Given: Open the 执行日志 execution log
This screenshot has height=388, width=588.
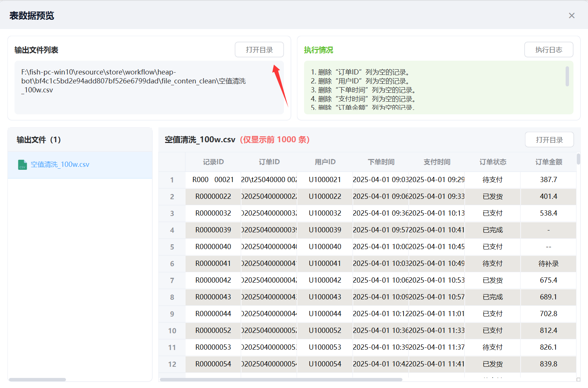Looking at the screenshot, I should 548,50.
